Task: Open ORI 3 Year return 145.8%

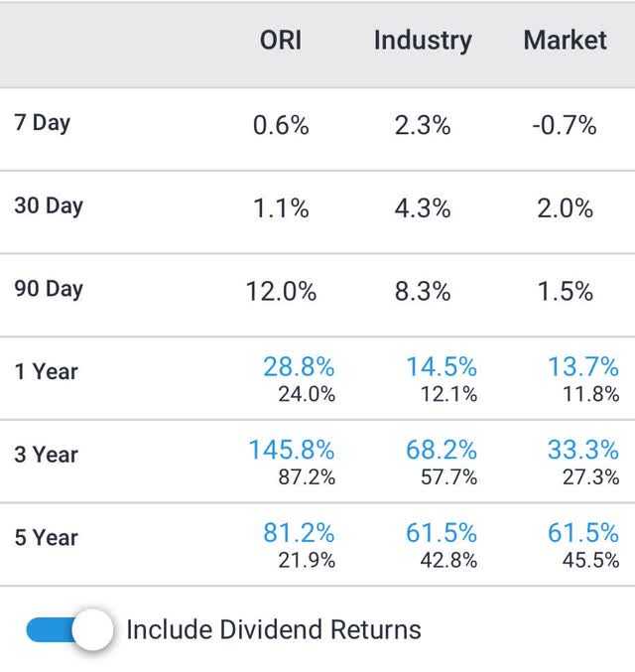Action: tap(292, 450)
